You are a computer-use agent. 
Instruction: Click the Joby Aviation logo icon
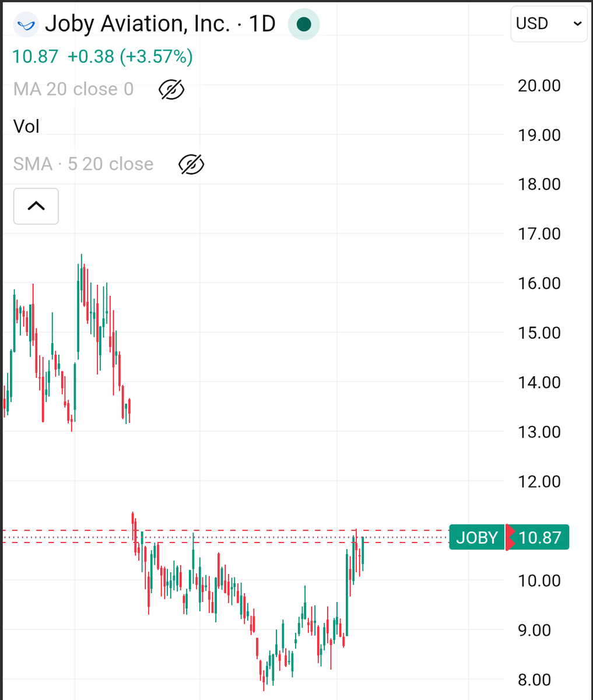click(x=26, y=24)
